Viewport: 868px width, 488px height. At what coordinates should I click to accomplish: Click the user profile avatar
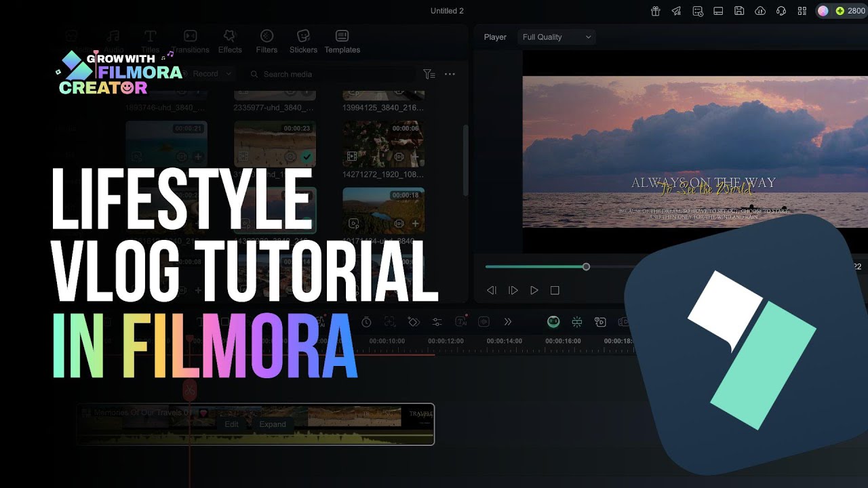click(x=823, y=11)
